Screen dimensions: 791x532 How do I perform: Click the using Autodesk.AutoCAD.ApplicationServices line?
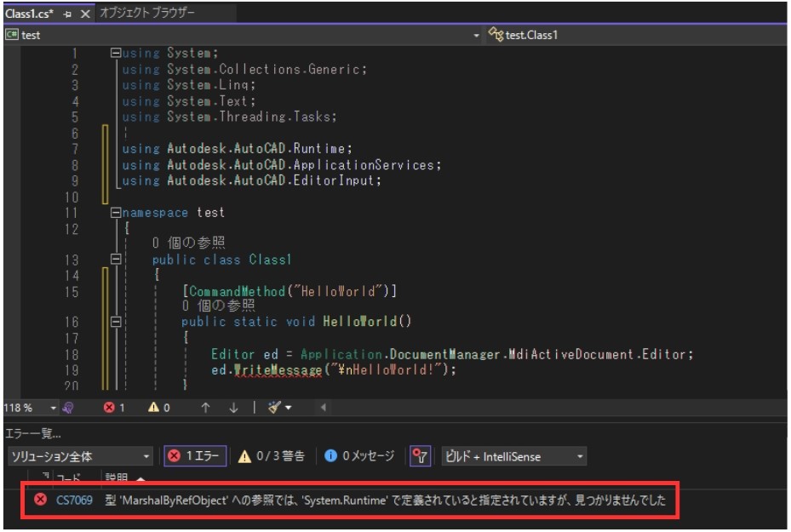282,165
